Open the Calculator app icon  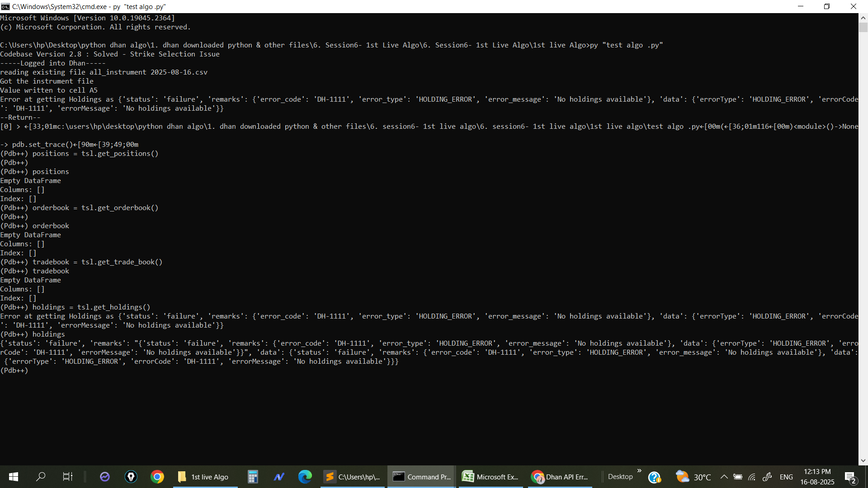point(253,477)
